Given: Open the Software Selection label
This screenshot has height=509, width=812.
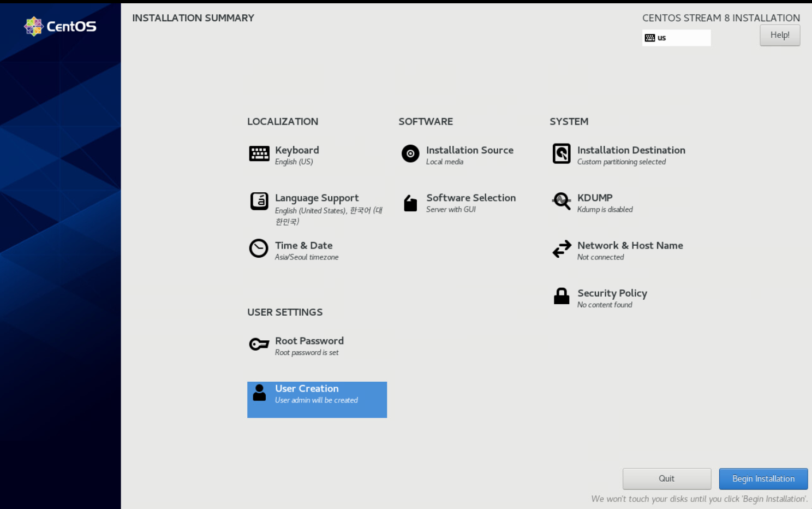Looking at the screenshot, I should tap(471, 198).
